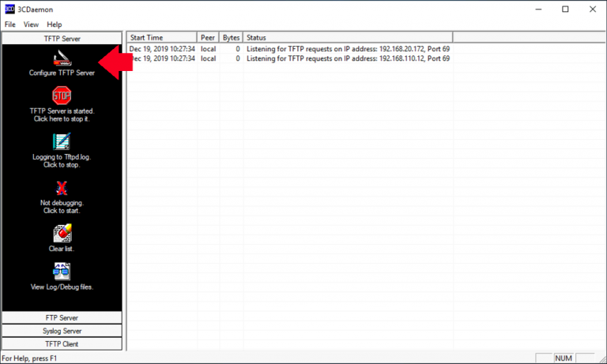Switch to the Syslog Server panel
This screenshot has height=364, width=607.
click(x=62, y=331)
